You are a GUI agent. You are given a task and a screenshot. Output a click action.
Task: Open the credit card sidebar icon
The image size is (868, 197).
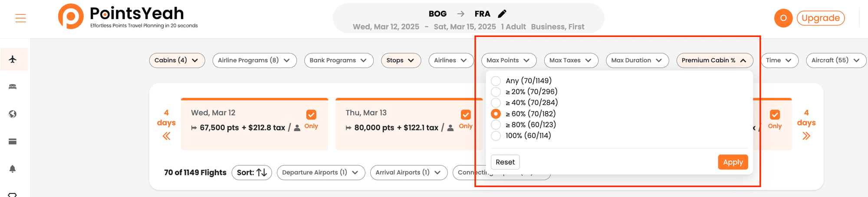point(13,142)
